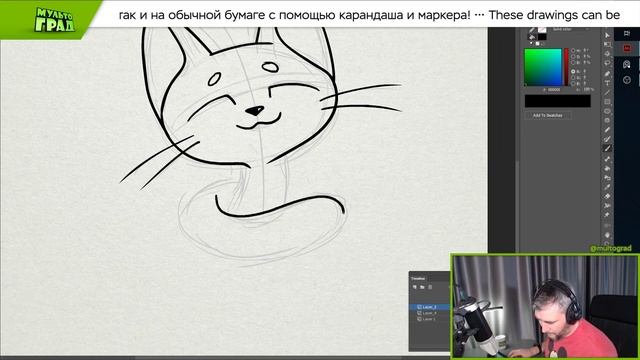Select the Eraser tool

607,196
